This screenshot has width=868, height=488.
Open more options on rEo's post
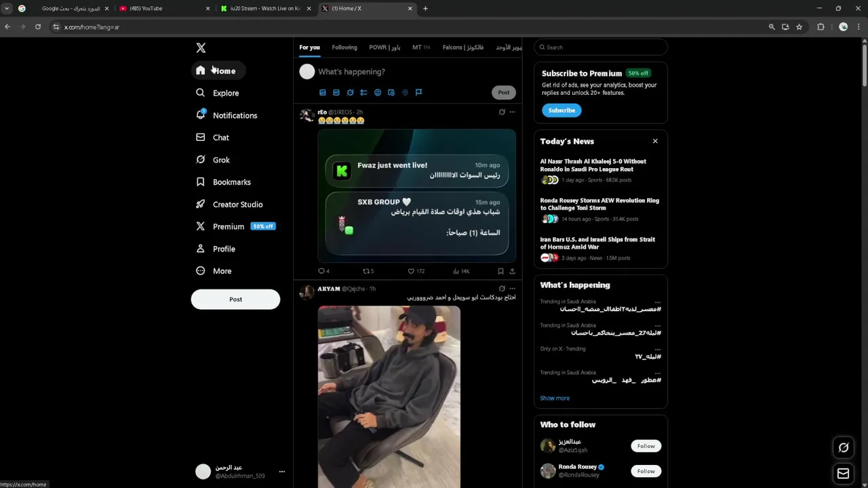coord(512,112)
